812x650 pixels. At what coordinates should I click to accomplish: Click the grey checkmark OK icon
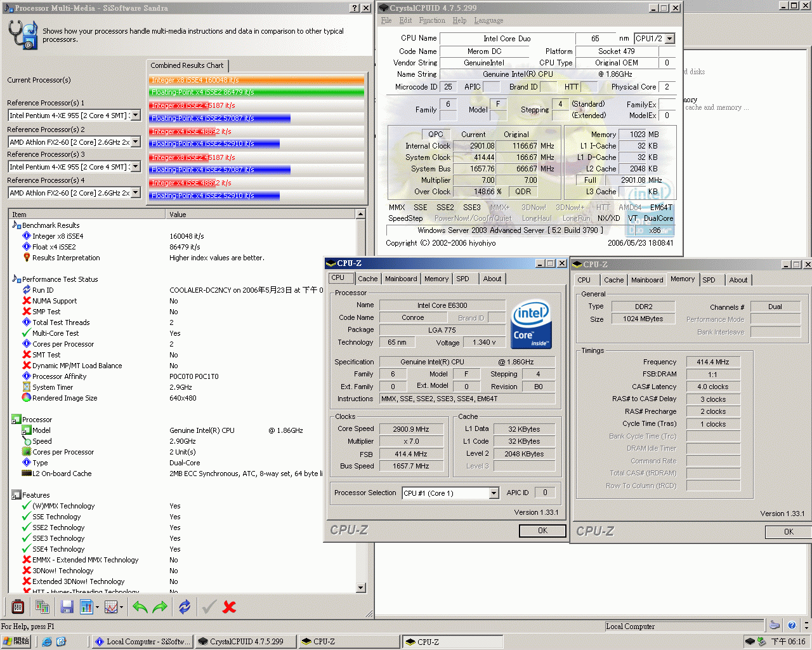209,607
